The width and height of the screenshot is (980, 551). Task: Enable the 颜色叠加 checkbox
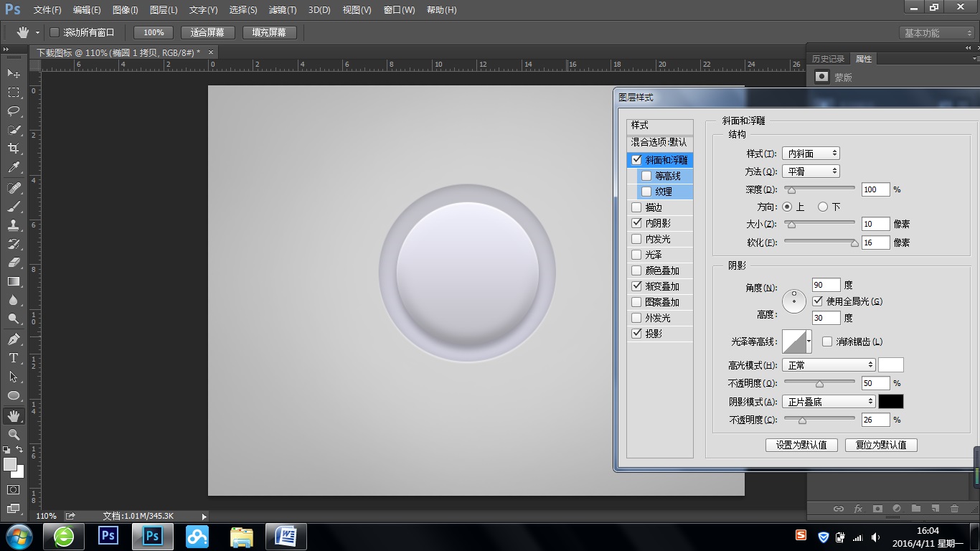636,270
